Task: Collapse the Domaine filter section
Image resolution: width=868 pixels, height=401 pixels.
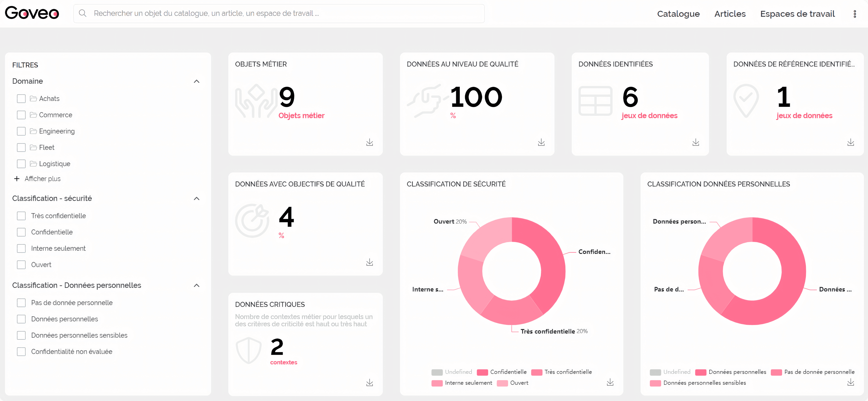Action: coord(197,81)
